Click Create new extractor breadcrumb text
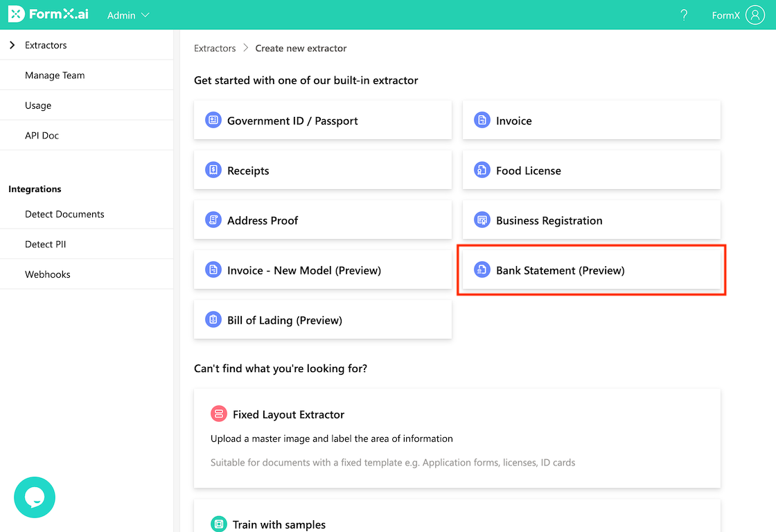Viewport: 776px width, 532px height. pyautogui.click(x=301, y=48)
